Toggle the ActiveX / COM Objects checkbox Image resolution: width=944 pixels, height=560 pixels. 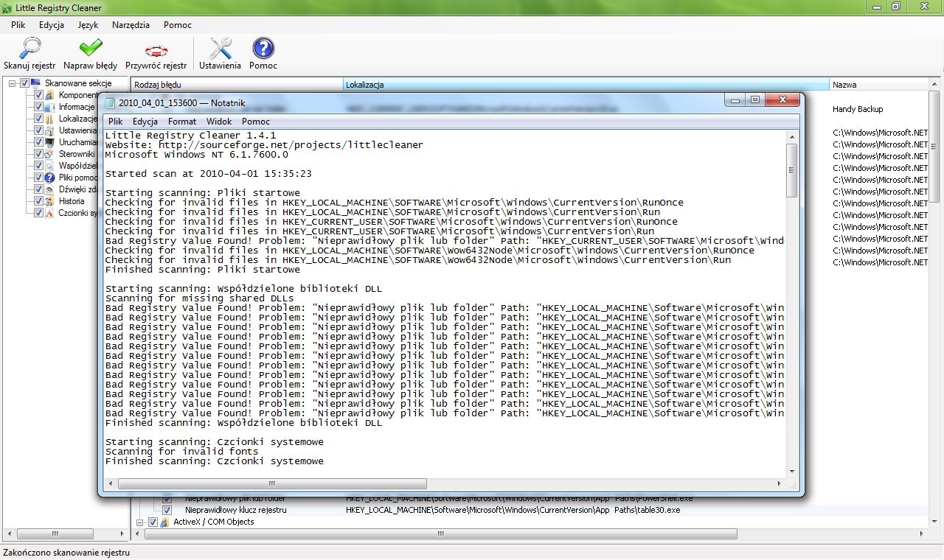tap(153, 522)
